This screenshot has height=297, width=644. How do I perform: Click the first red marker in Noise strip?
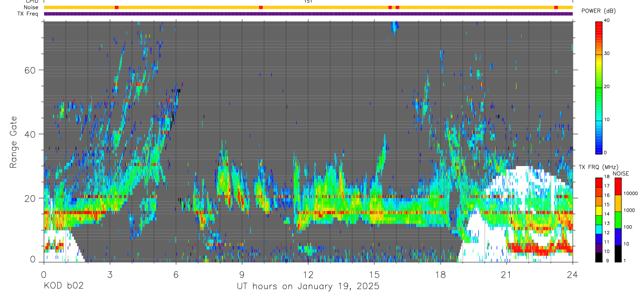[x=116, y=7]
